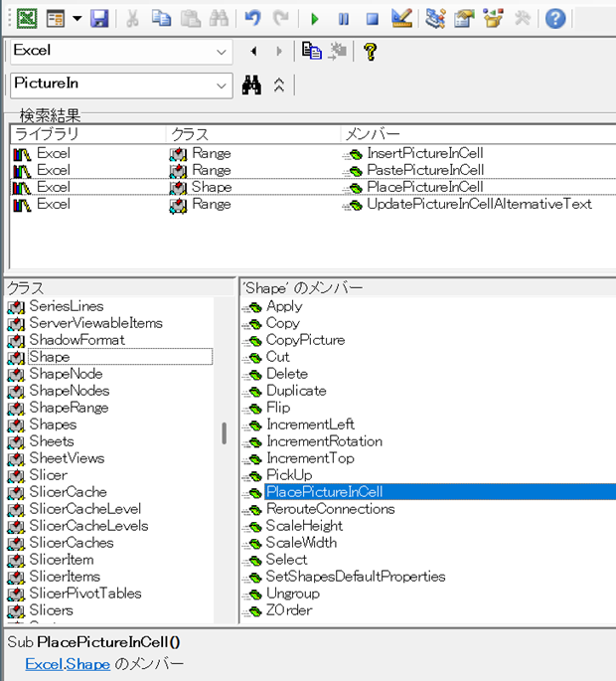Select SeriesLines class
The width and height of the screenshot is (616, 681).
click(67, 306)
